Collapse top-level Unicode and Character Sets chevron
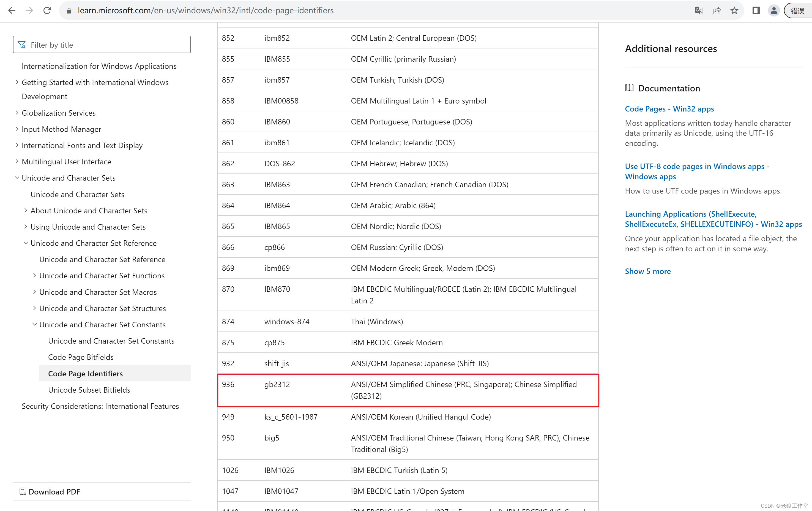The height and width of the screenshot is (511, 812). coord(17,178)
